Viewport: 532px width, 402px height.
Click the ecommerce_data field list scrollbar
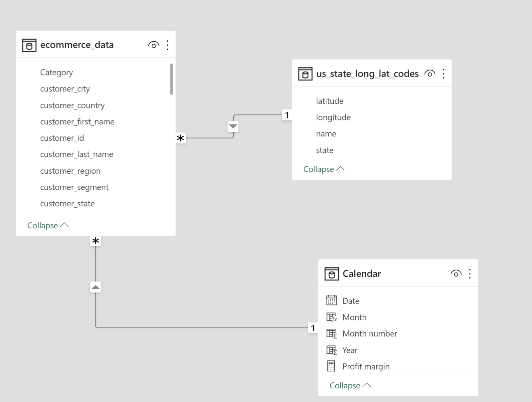171,79
